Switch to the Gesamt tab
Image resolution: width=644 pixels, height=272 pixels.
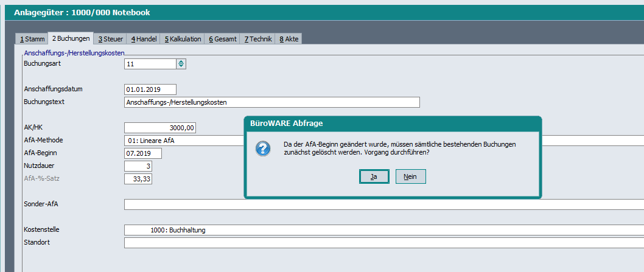222,39
